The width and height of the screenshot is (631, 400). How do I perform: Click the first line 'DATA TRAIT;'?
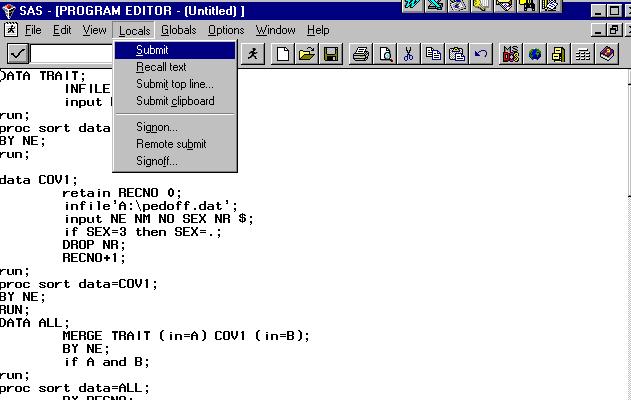tap(43, 76)
